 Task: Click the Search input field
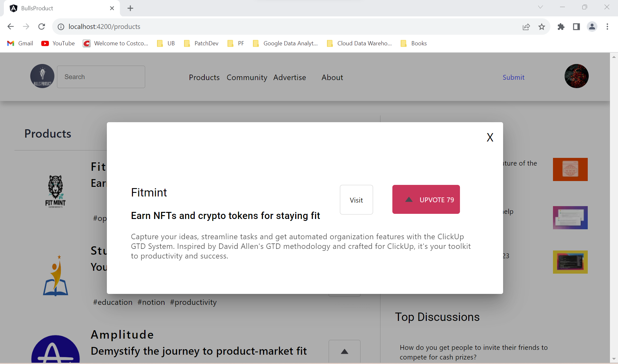tap(101, 77)
